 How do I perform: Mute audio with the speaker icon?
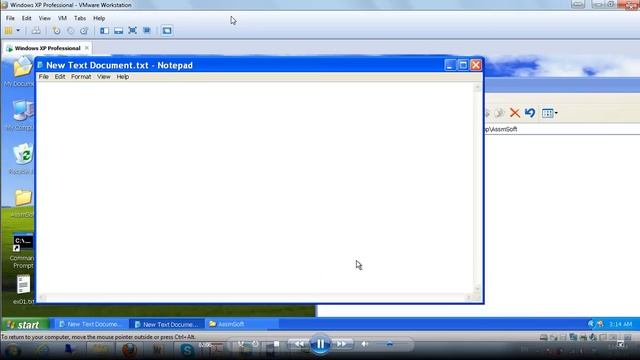coord(364,344)
